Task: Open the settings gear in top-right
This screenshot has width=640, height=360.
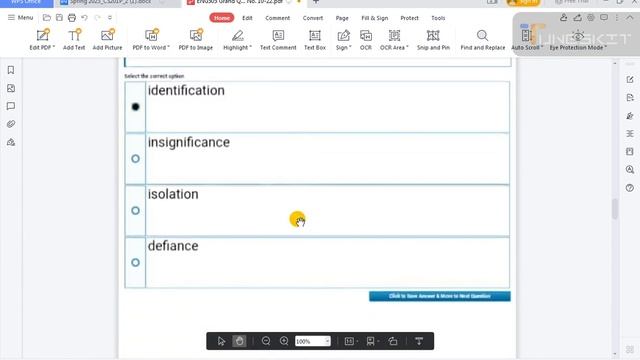Action: 591,18
